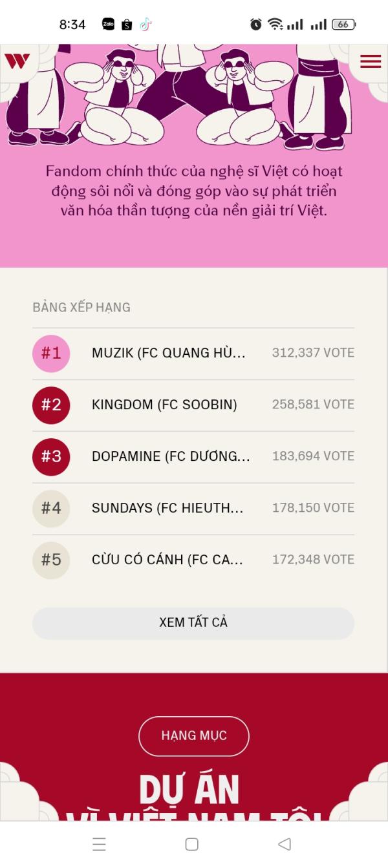The image size is (388, 868).
Task: Open the hamburger menu
Action: [x=370, y=61]
